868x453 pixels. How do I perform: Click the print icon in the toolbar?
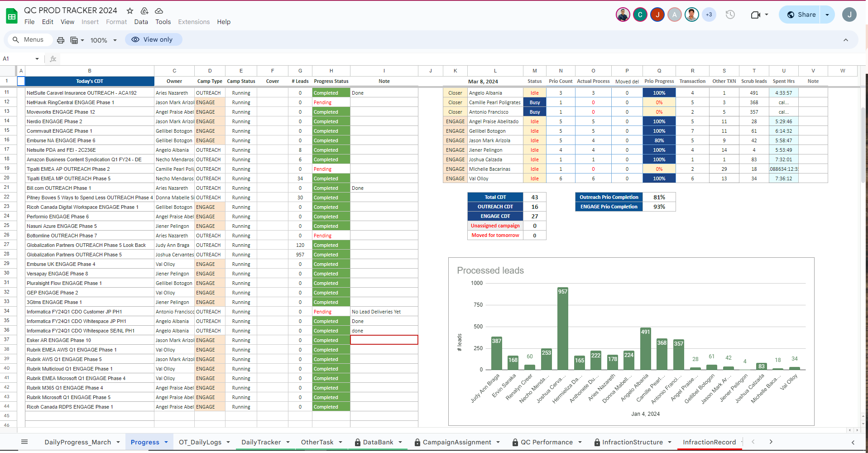pos(61,40)
